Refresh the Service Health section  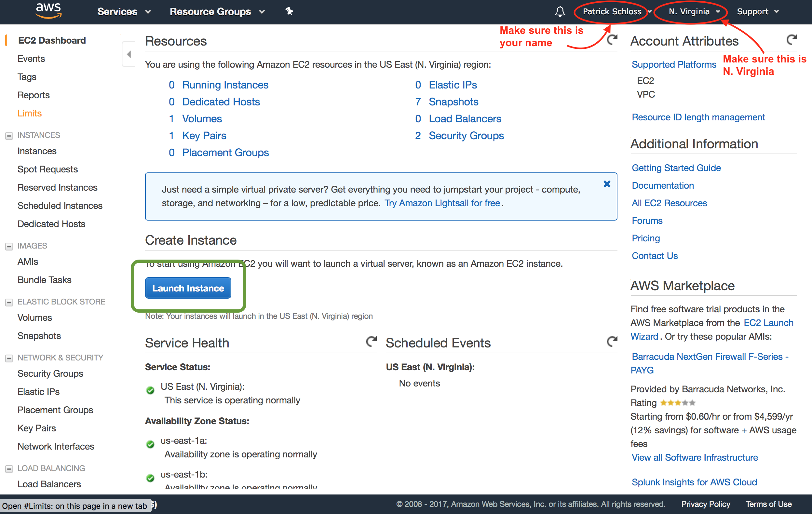coord(371,342)
